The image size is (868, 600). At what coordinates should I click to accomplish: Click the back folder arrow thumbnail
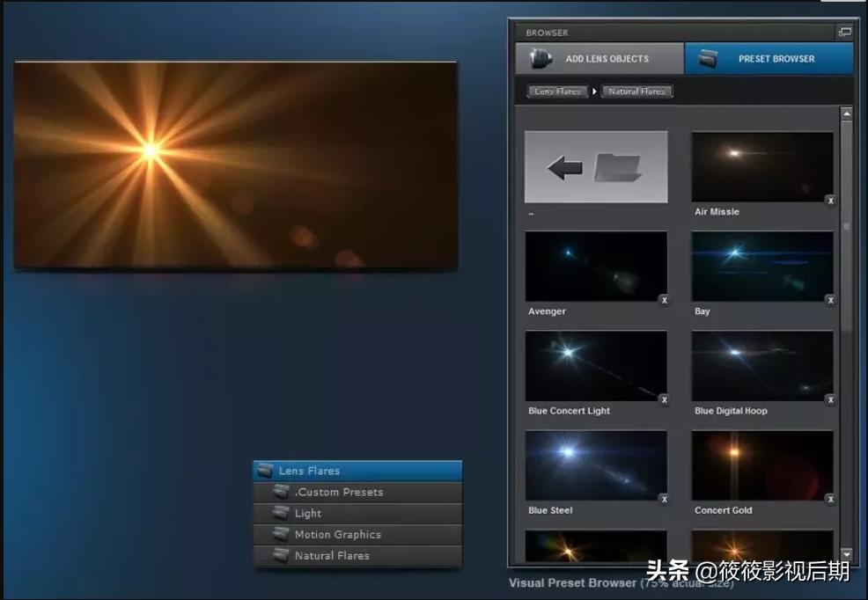(596, 167)
